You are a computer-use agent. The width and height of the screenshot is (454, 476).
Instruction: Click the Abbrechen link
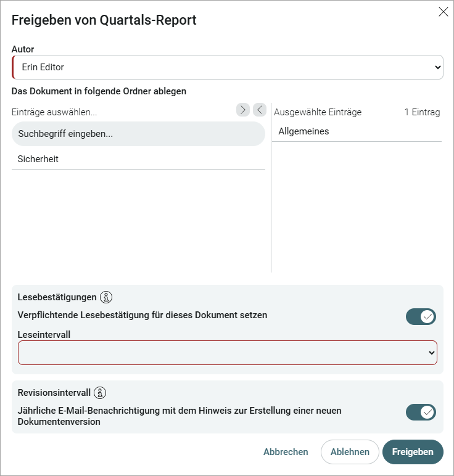coord(286,452)
